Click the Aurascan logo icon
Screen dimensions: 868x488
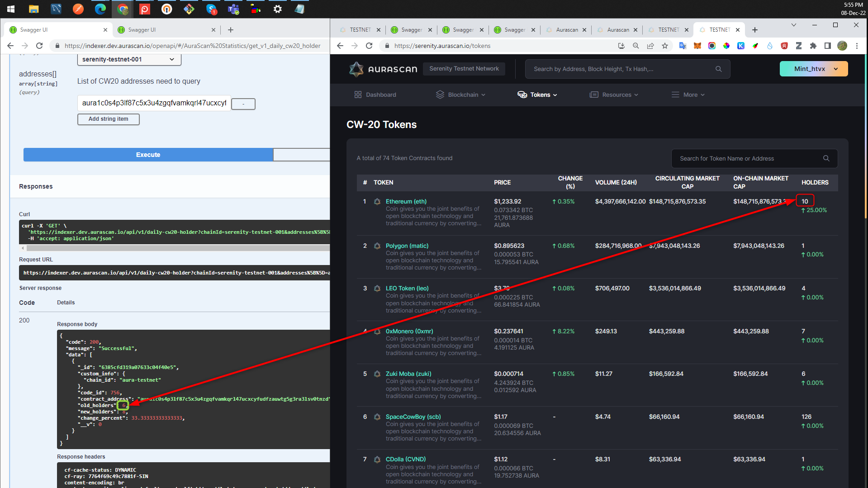(x=356, y=69)
